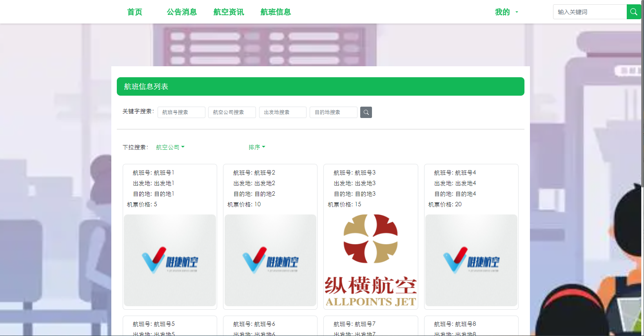Select the 航班号: 航班号4 text
The width and height of the screenshot is (644, 336).
[455, 173]
